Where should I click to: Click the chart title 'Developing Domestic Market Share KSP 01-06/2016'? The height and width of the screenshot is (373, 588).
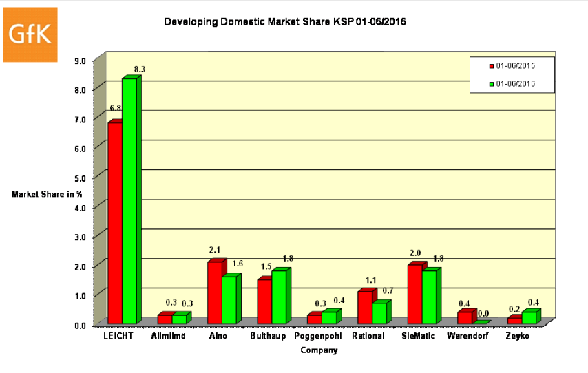click(x=285, y=22)
